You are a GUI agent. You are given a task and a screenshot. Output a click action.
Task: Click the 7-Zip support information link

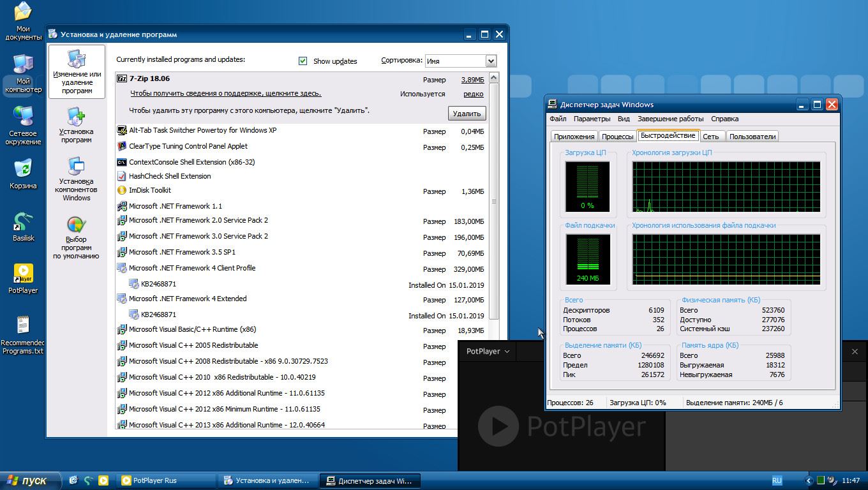pos(226,93)
